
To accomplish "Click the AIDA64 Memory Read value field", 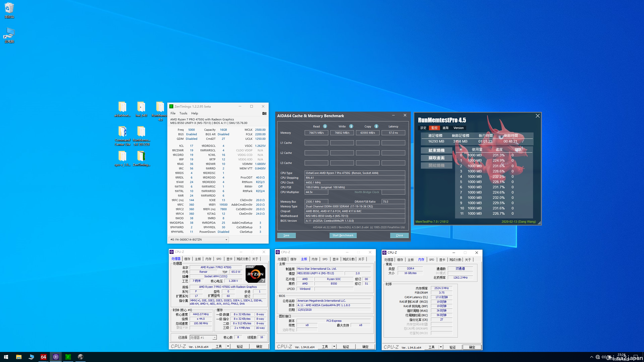I will (x=316, y=133).
